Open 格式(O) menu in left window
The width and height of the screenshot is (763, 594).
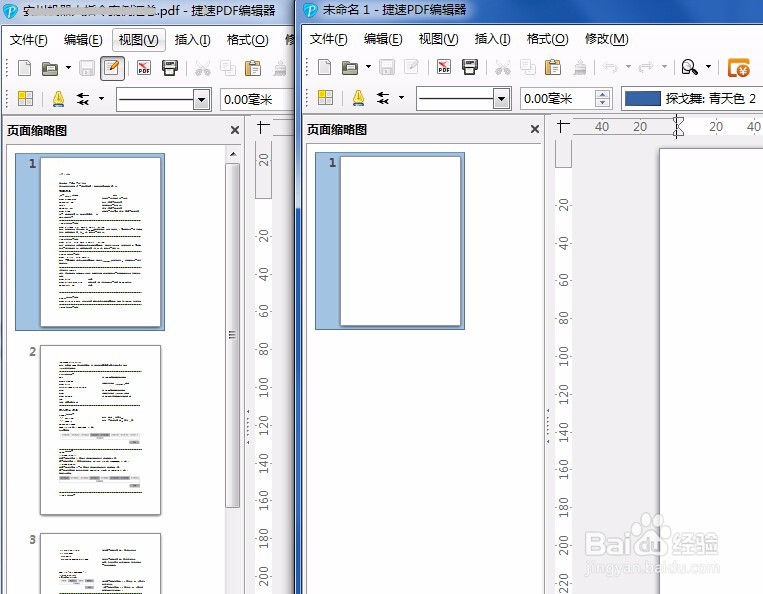[x=248, y=40]
